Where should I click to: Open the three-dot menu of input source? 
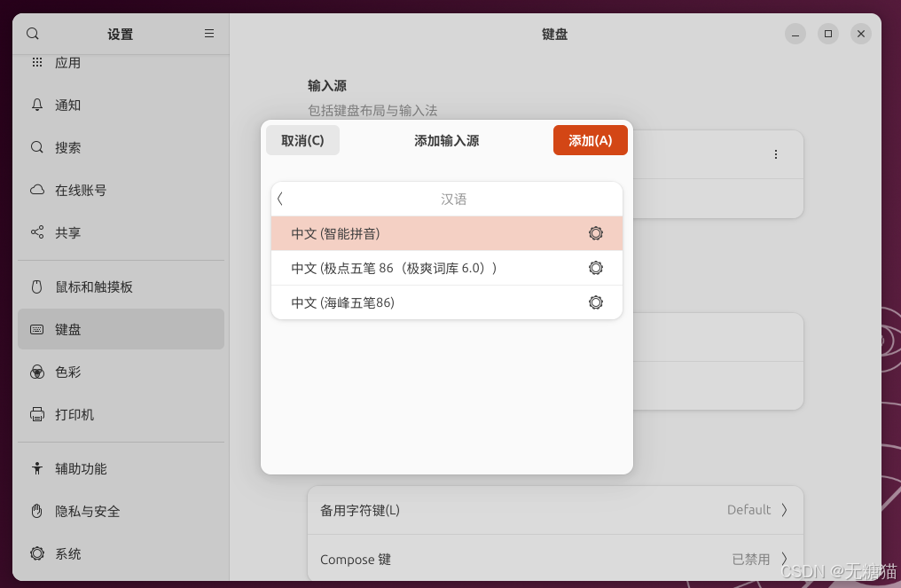776,154
